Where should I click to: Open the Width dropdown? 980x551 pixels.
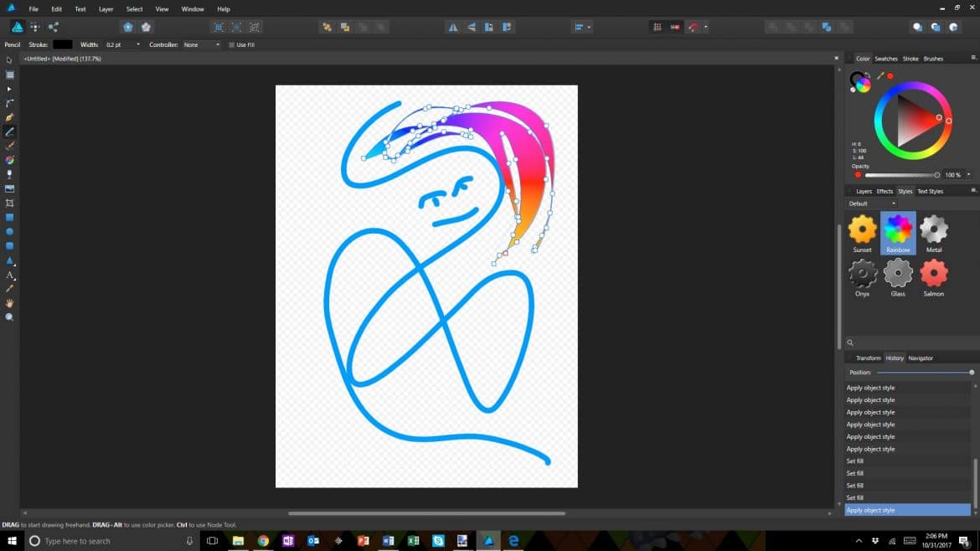tap(138, 44)
